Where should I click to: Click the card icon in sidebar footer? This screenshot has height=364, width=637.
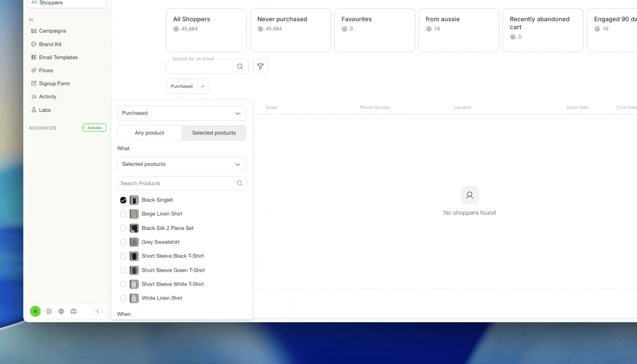tap(74, 311)
